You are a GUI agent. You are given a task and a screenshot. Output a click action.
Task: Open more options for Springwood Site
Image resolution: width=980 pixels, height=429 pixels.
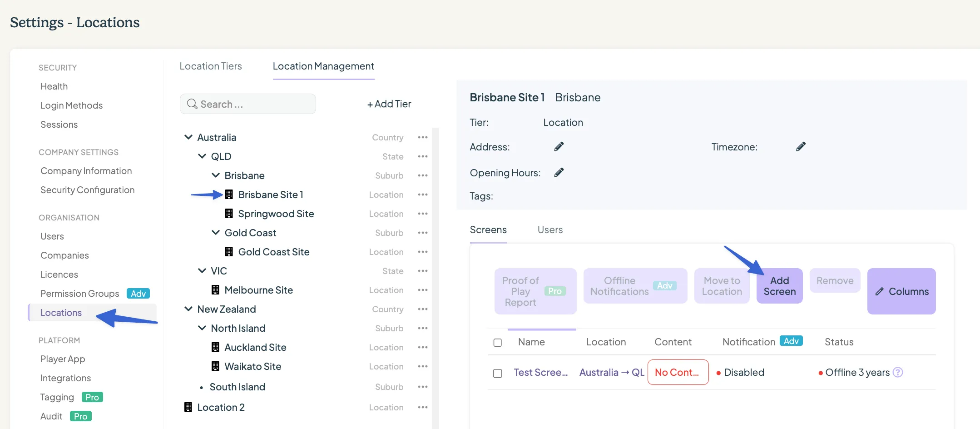(423, 214)
